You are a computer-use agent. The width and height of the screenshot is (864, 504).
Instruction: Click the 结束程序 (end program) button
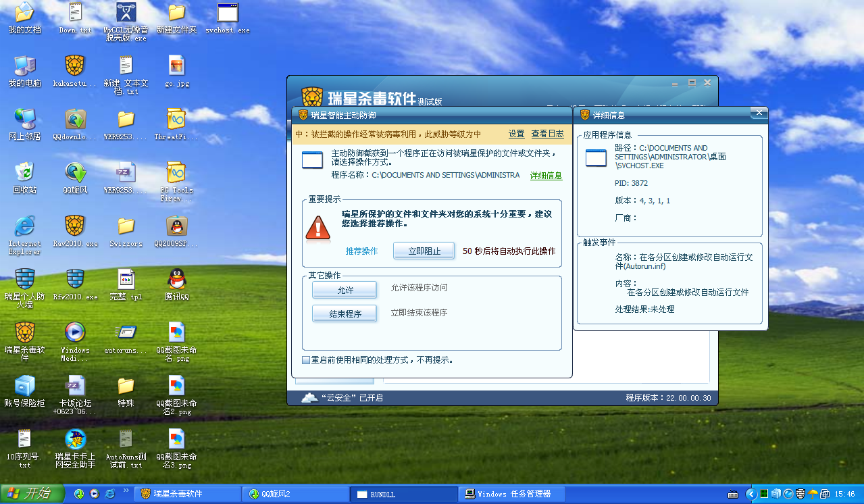(345, 313)
